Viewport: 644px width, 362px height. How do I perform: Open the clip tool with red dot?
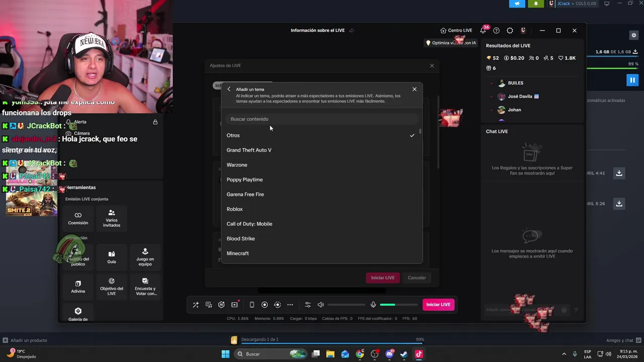[x=234, y=305]
